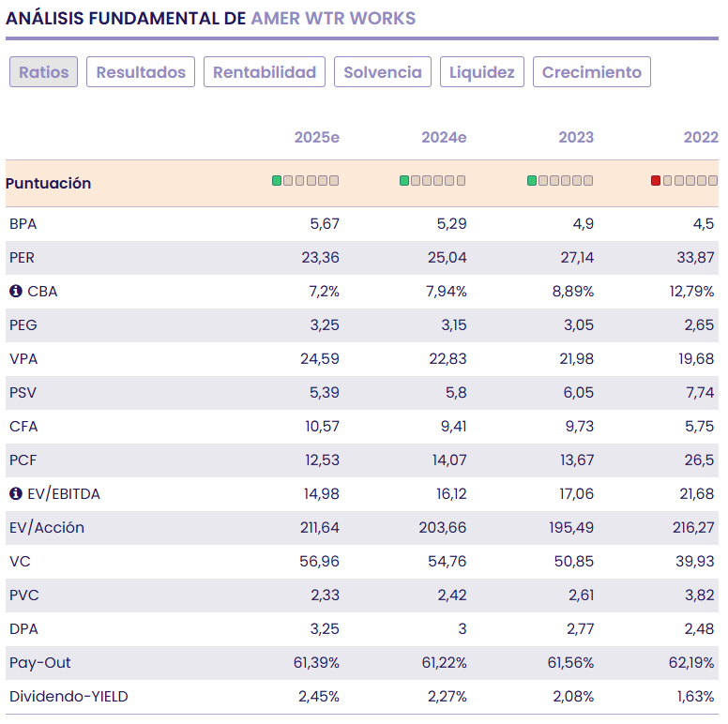This screenshot has width=728, height=724.
Task: Click the 2025e column header
Action: click(x=317, y=137)
